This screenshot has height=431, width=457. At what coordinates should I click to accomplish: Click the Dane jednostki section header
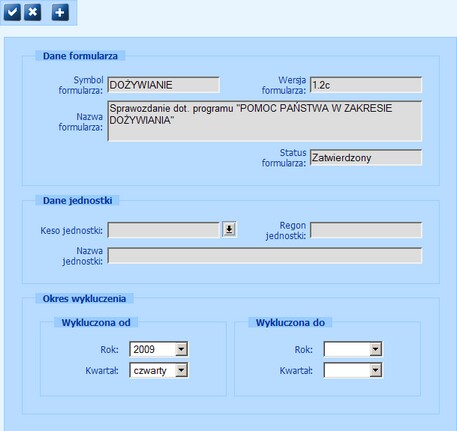pyautogui.click(x=77, y=200)
